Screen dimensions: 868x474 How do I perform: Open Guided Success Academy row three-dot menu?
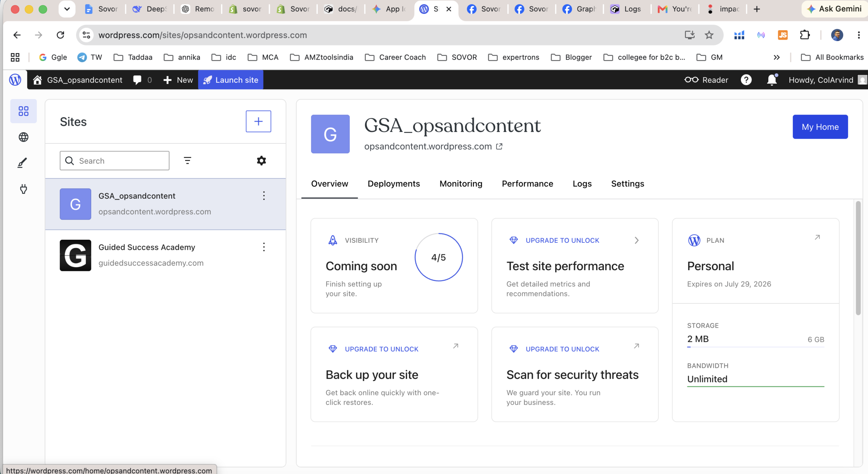[x=264, y=247]
